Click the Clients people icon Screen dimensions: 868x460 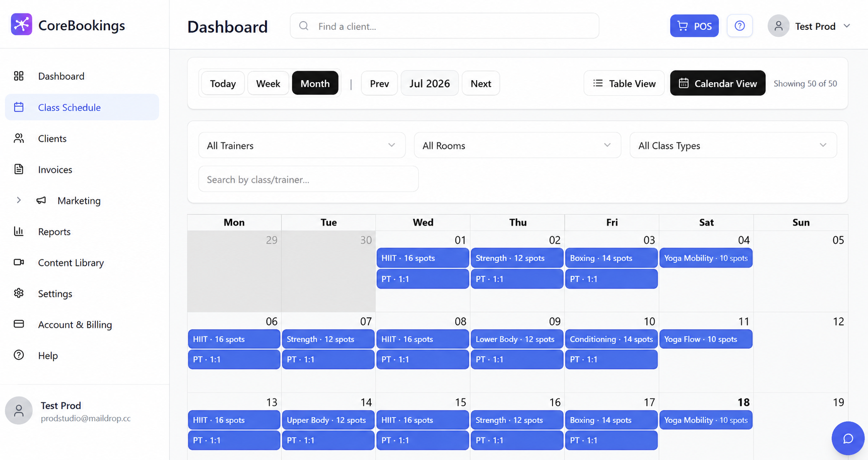19,138
